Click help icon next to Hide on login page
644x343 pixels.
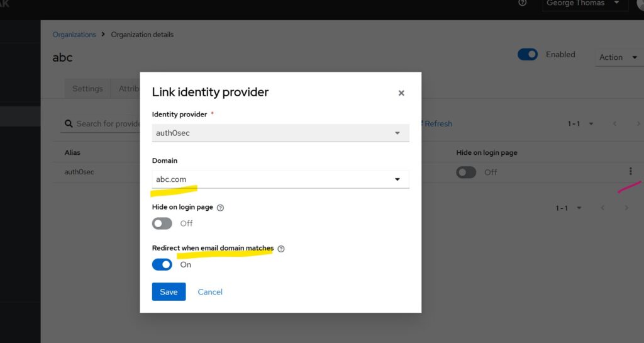pos(220,207)
